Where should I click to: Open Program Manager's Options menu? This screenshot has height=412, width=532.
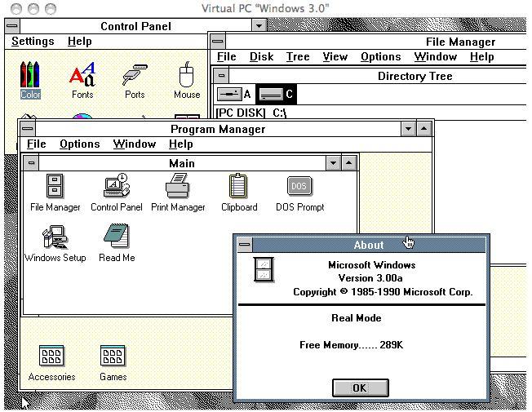(x=80, y=144)
